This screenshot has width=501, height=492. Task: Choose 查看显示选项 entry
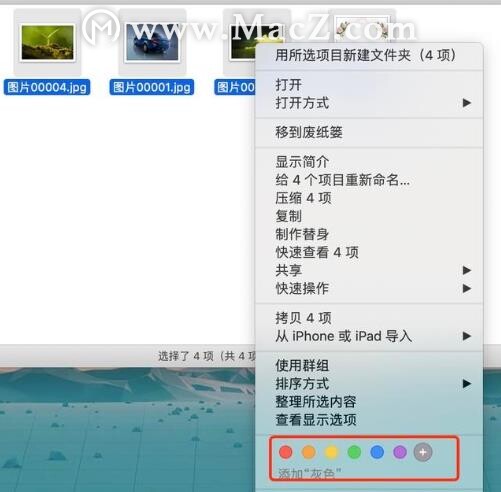pos(369,420)
